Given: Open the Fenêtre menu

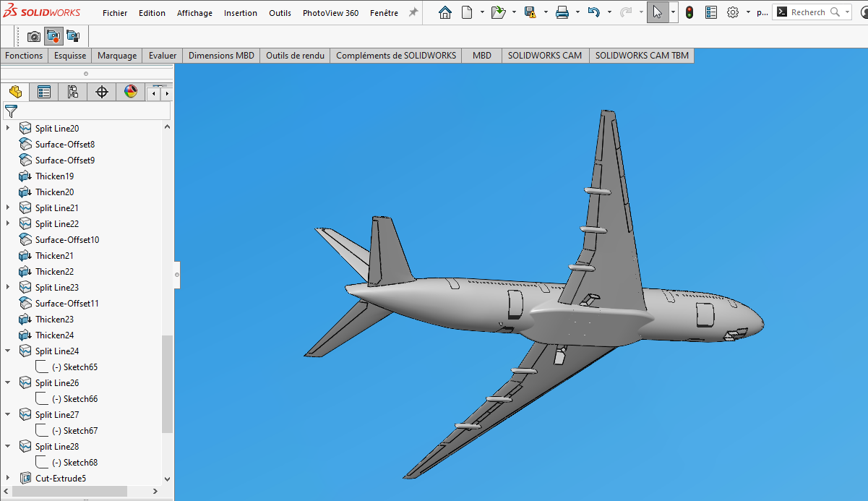Looking at the screenshot, I should click(384, 13).
